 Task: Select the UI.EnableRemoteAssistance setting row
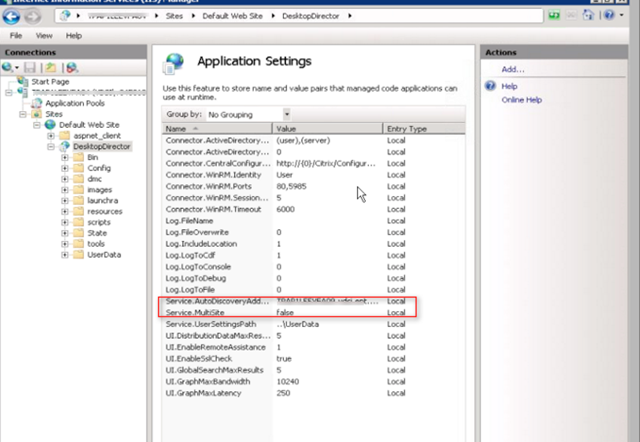pos(313,347)
